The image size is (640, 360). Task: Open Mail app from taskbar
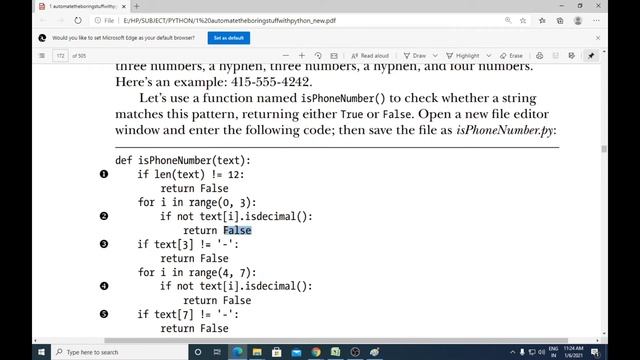point(296,352)
